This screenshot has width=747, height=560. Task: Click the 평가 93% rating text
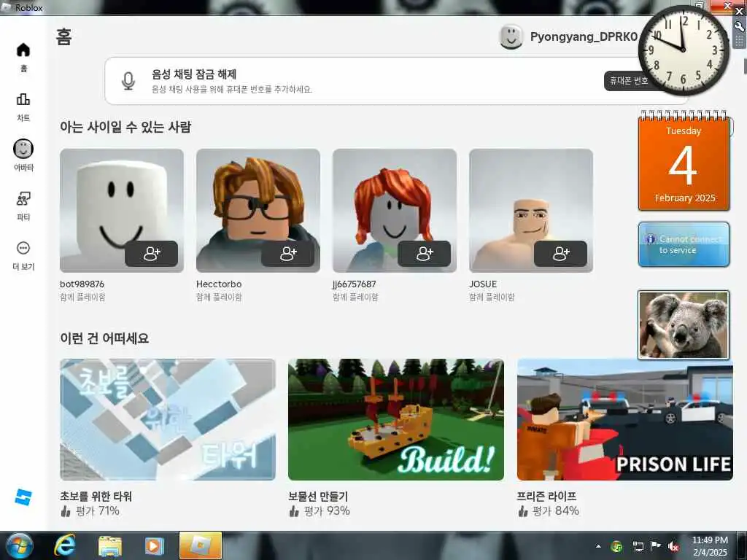point(327,511)
